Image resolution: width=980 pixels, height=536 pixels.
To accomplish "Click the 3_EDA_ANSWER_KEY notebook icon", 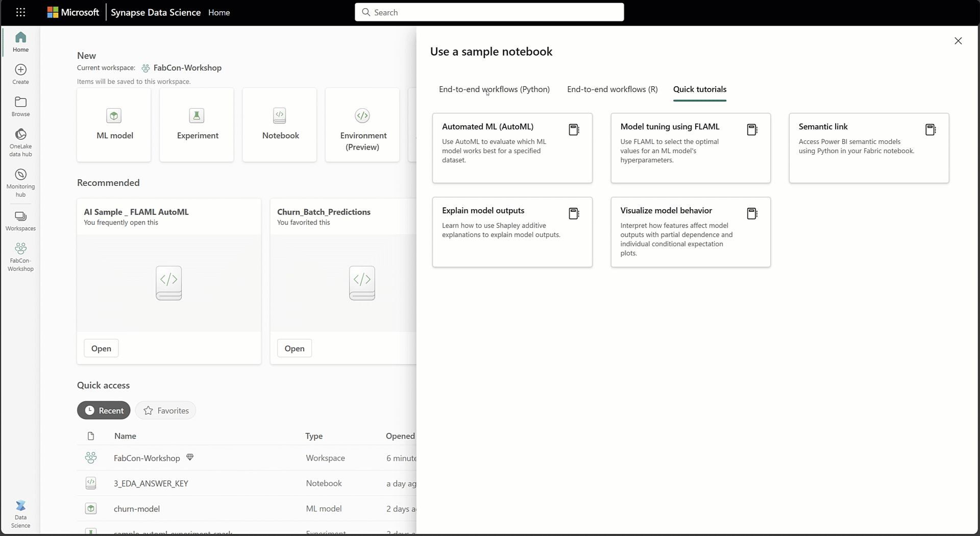I will 91,483.
